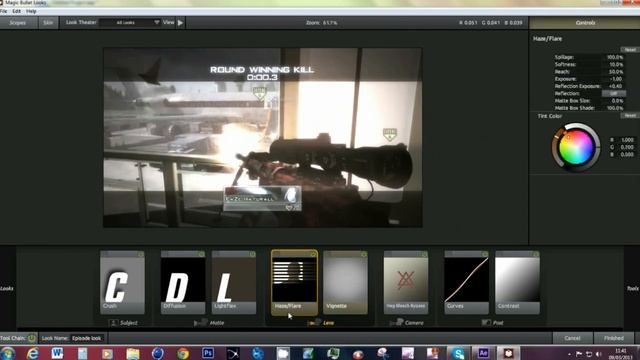Select the Curves tool card
640x360 pixels.
466,282
